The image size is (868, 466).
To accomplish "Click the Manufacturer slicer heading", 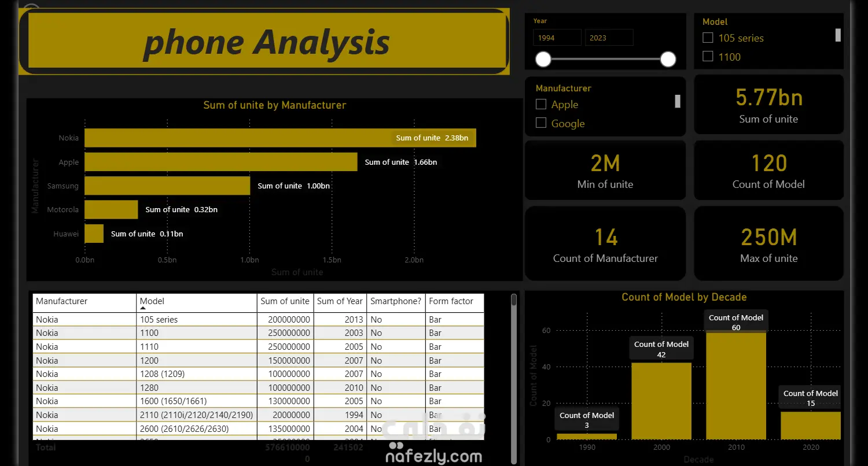I will pos(564,88).
